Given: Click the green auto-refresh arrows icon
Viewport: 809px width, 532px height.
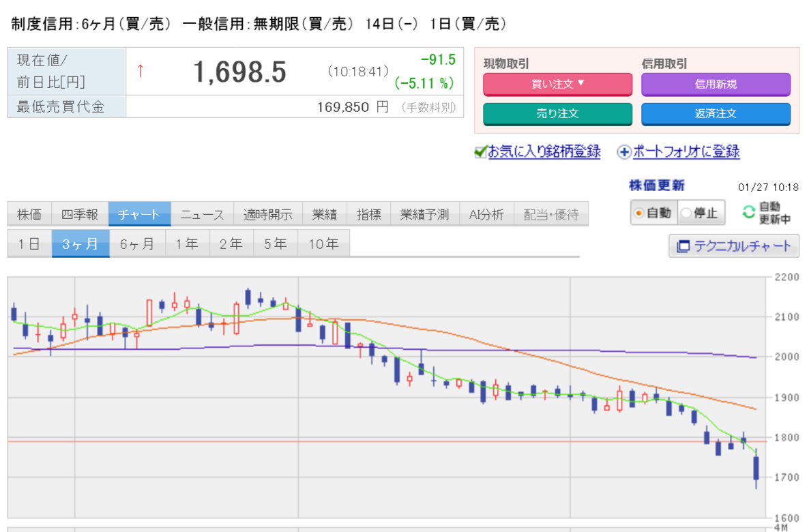Looking at the screenshot, I should coord(749,213).
